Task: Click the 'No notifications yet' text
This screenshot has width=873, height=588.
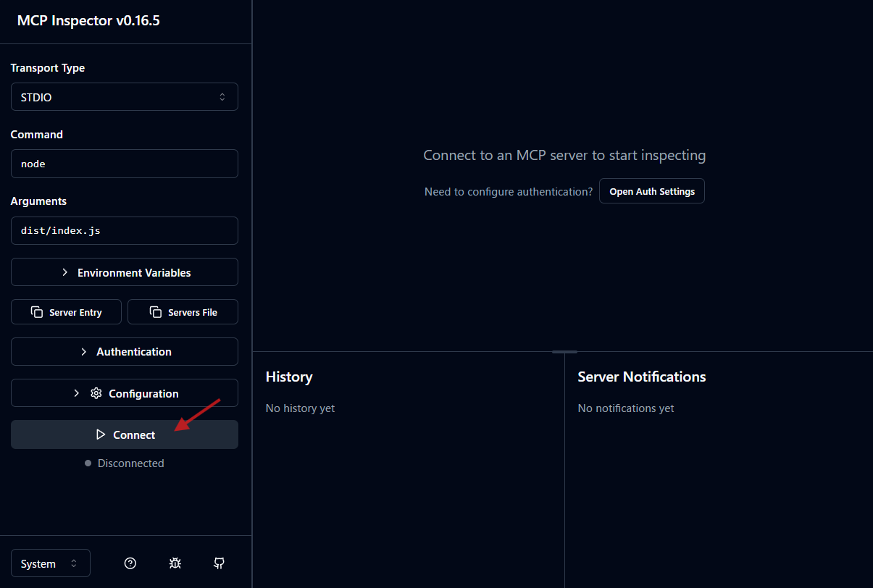Action: pyautogui.click(x=626, y=408)
